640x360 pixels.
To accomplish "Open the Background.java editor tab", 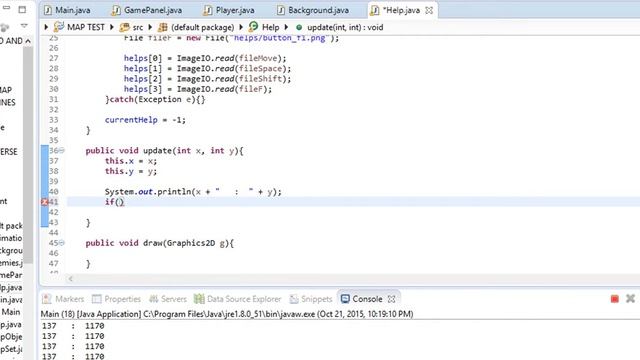I will point(313,10).
